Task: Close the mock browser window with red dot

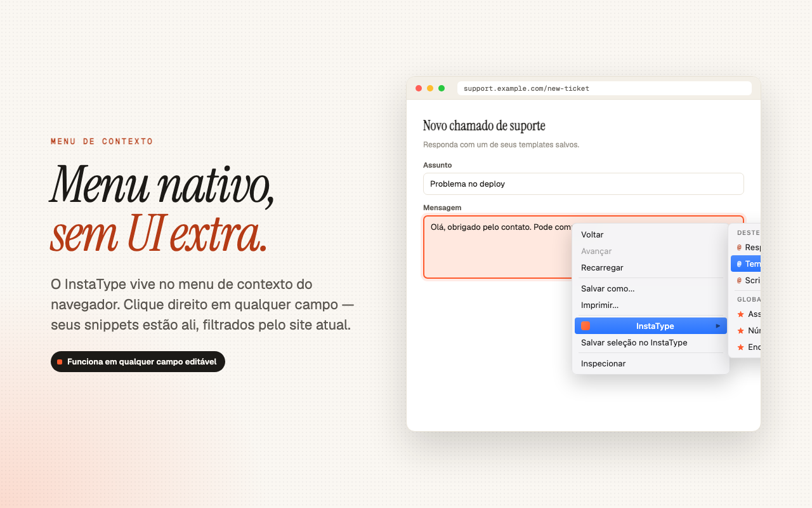Action: (419, 88)
